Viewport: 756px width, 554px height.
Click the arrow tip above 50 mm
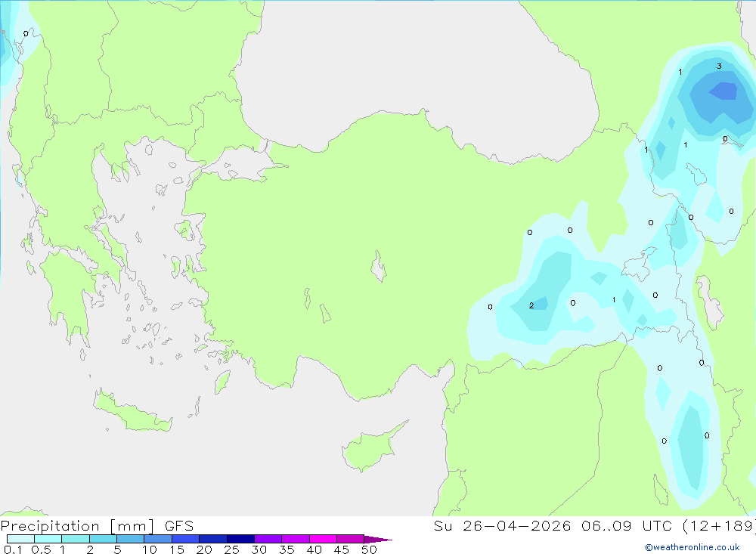(x=378, y=540)
